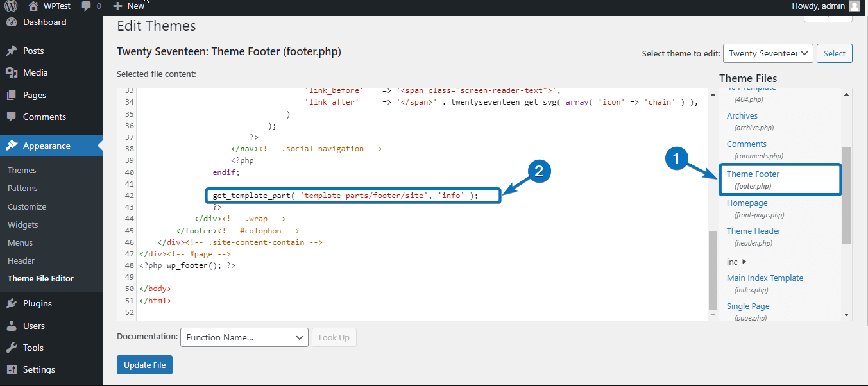Click line number 52 in editor
Screen dimensions: 868x386
pyautogui.click(x=130, y=312)
